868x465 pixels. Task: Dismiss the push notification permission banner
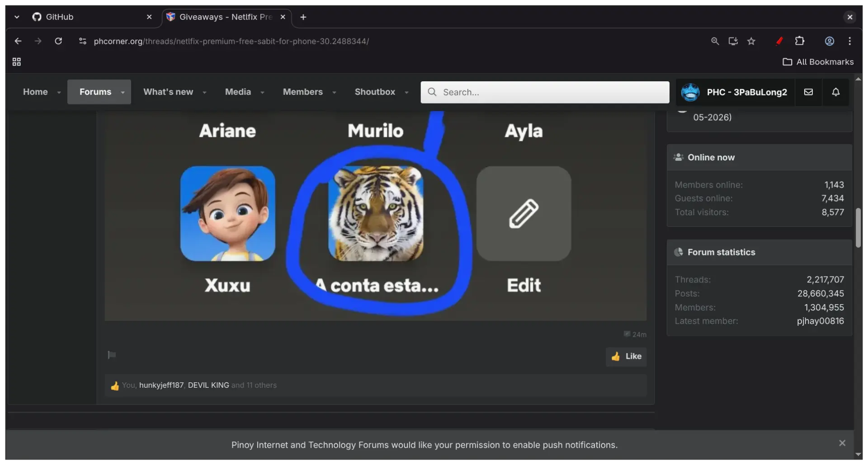[x=842, y=443]
